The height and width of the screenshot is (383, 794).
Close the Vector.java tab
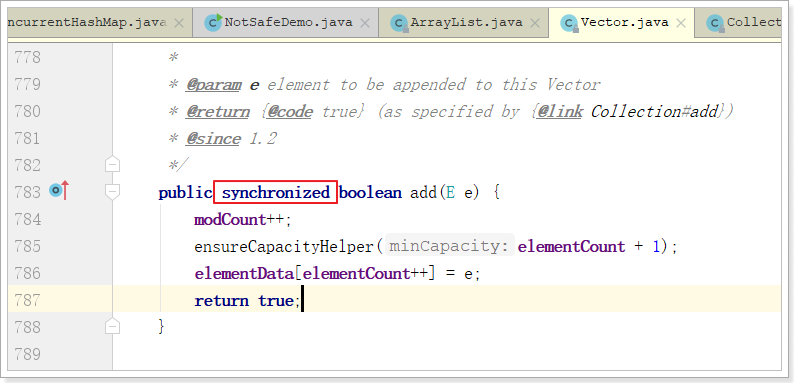pyautogui.click(x=681, y=23)
